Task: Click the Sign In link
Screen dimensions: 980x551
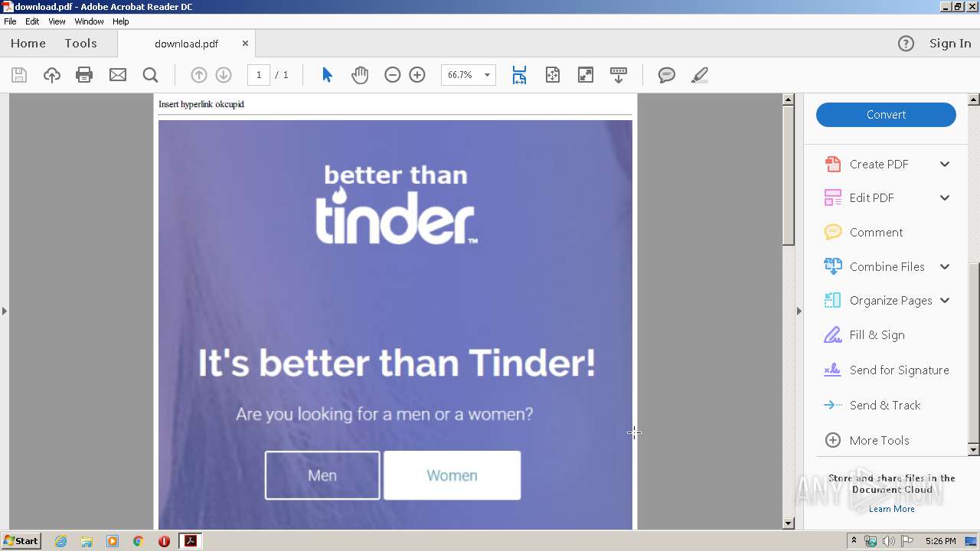Action: point(950,44)
